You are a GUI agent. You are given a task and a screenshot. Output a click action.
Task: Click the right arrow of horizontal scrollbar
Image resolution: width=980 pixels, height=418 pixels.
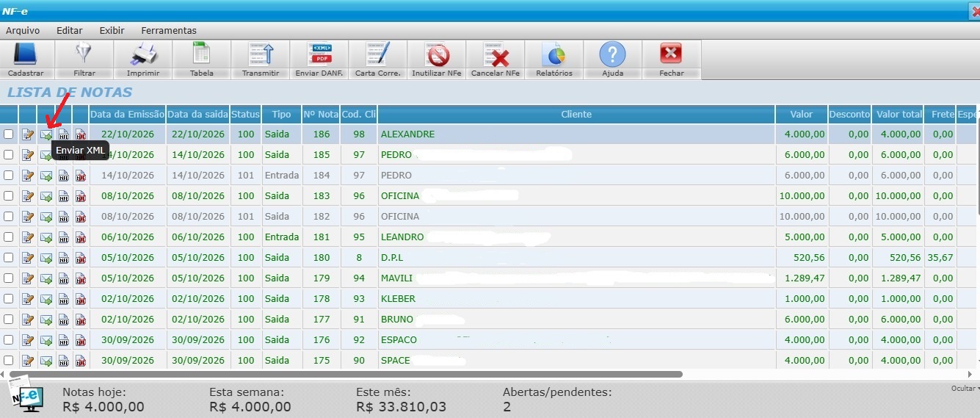point(970,374)
